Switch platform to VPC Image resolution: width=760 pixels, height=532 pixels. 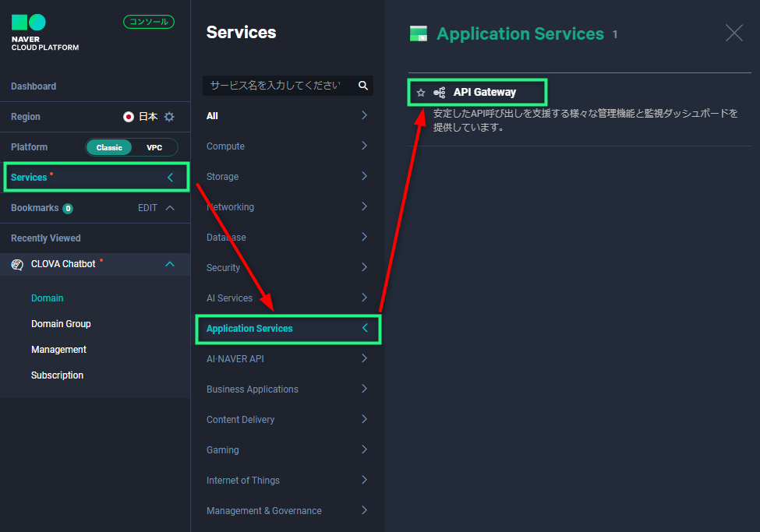point(154,147)
